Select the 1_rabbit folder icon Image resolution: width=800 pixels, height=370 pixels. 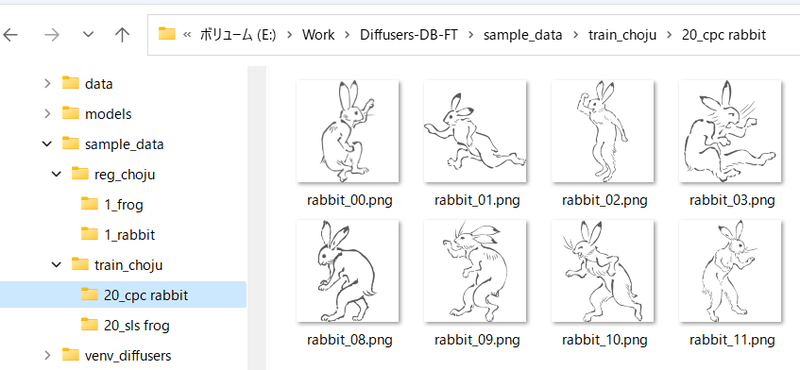(x=89, y=234)
